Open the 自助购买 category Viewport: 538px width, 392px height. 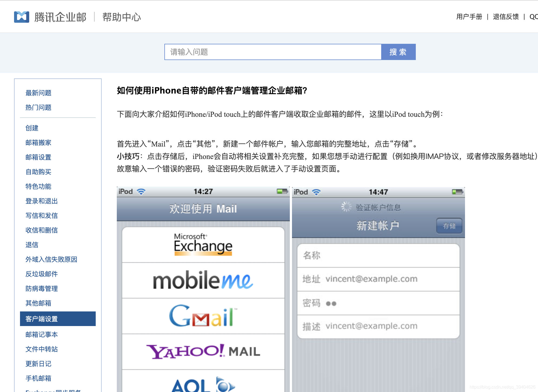pyautogui.click(x=38, y=172)
